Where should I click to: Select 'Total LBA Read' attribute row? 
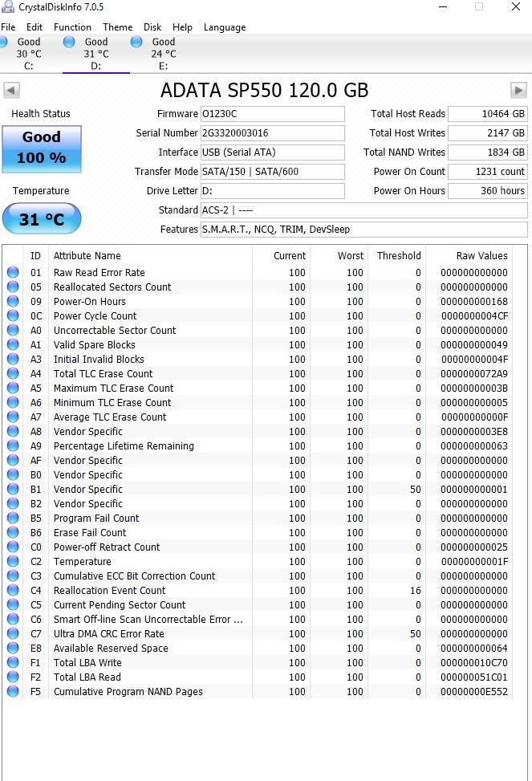258,677
